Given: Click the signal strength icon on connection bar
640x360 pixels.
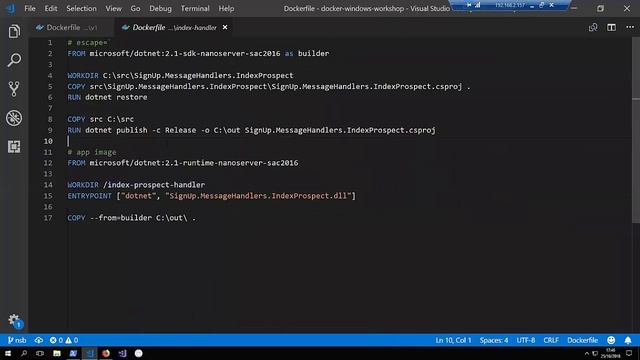Looking at the screenshot, I should pos(478,5).
